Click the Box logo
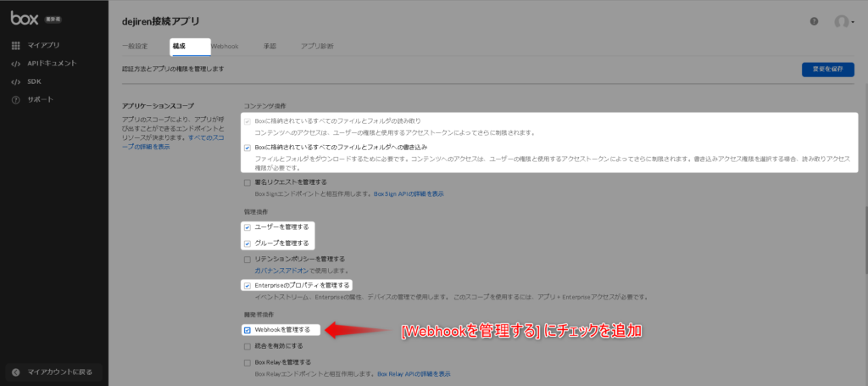Screen dimensions: 868x386 [x=25, y=19]
